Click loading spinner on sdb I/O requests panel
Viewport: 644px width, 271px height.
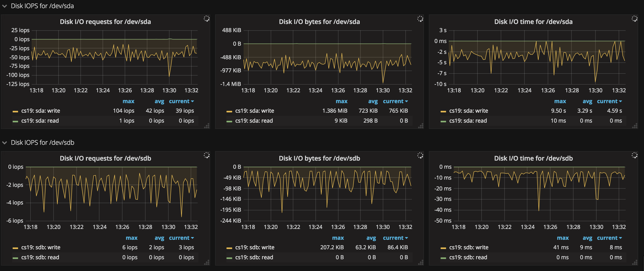click(207, 155)
